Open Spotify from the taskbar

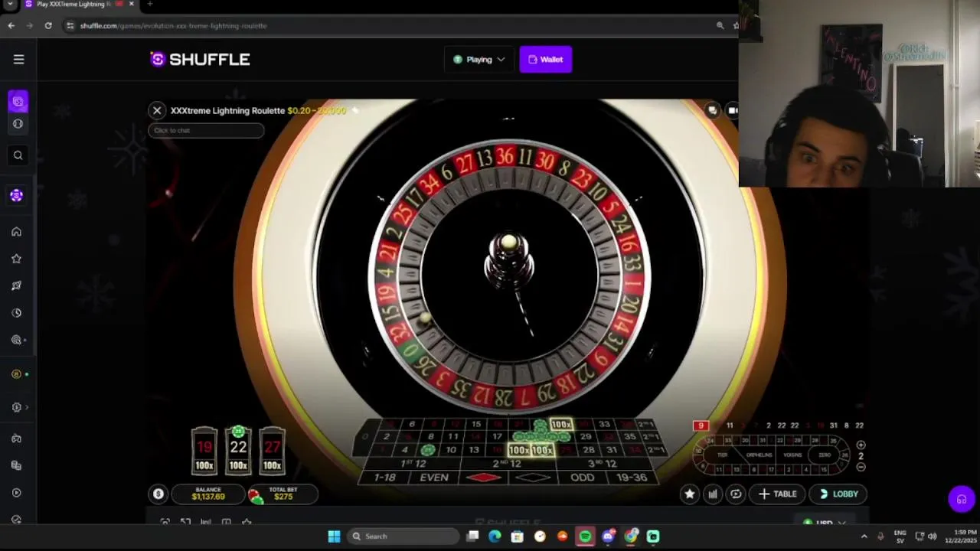[x=585, y=536]
